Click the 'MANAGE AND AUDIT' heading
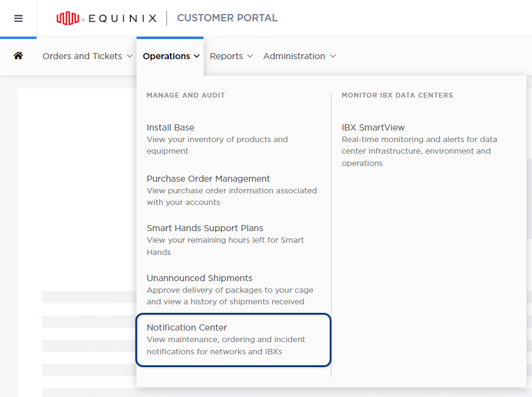The width and height of the screenshot is (532, 397). click(186, 95)
